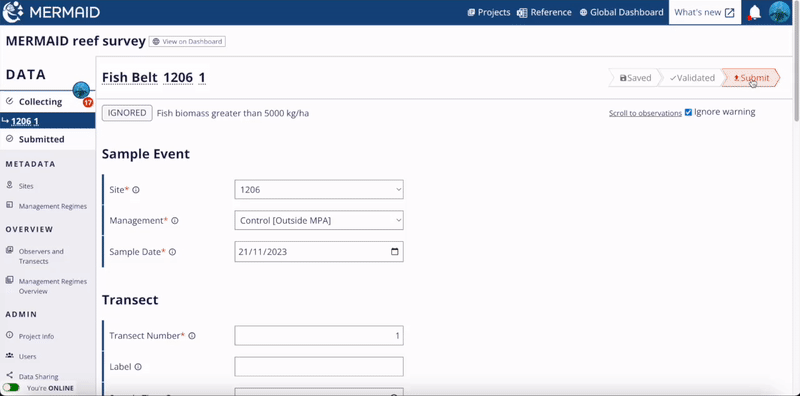Screen dimensions: 800x396
Task: Click the Label input field
Action: (319, 366)
